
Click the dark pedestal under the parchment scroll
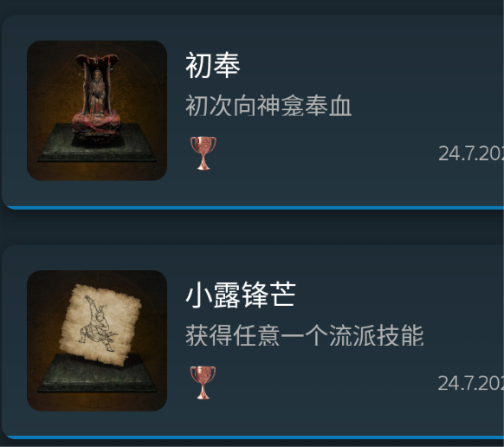(x=97, y=373)
